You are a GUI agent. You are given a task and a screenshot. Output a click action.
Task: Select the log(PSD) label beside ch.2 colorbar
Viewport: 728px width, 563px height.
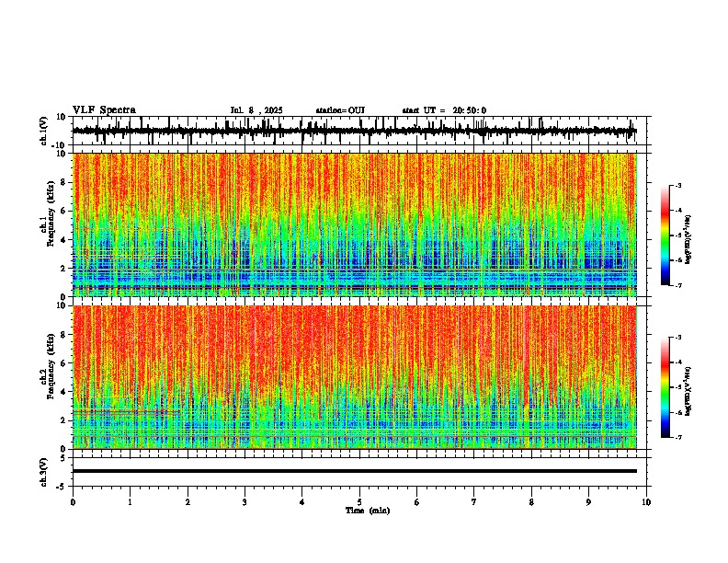click(x=688, y=391)
